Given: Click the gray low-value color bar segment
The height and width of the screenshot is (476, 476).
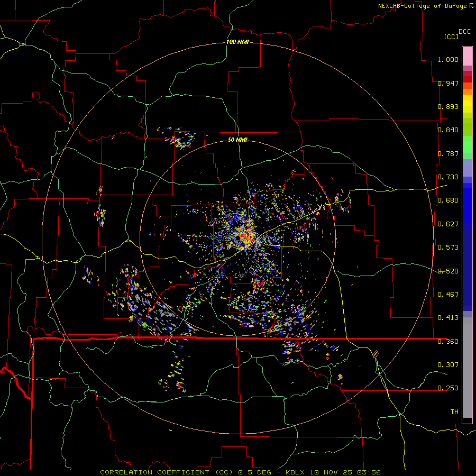Looking at the screenshot, I should [x=467, y=368].
